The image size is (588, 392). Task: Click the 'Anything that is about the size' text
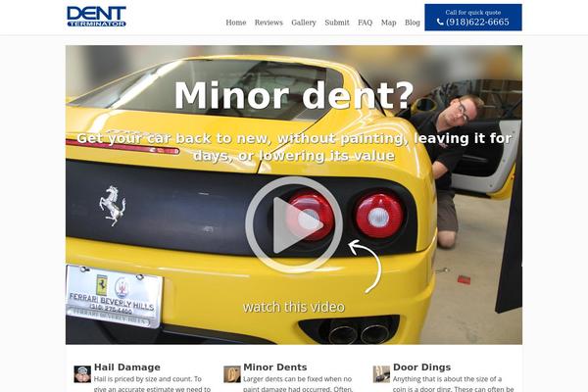coord(453,384)
